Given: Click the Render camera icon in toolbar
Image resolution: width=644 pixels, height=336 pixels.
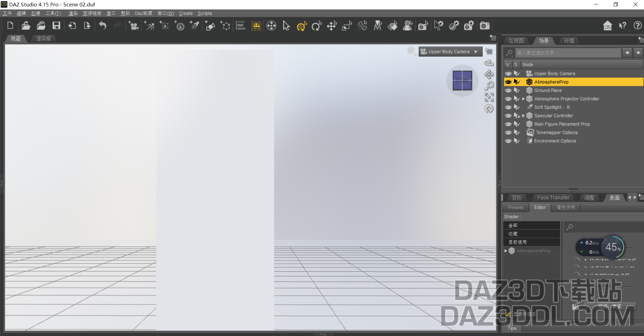Looking at the screenshot, I should pyautogui.click(x=484, y=26).
